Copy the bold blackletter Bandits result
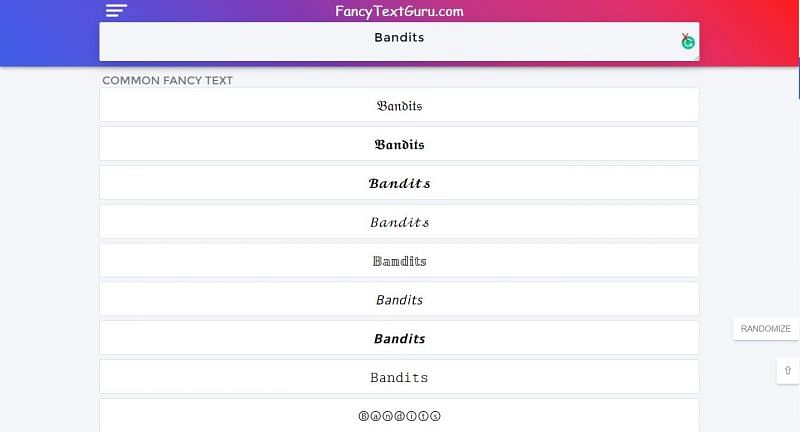The image size is (800, 432). click(x=399, y=144)
